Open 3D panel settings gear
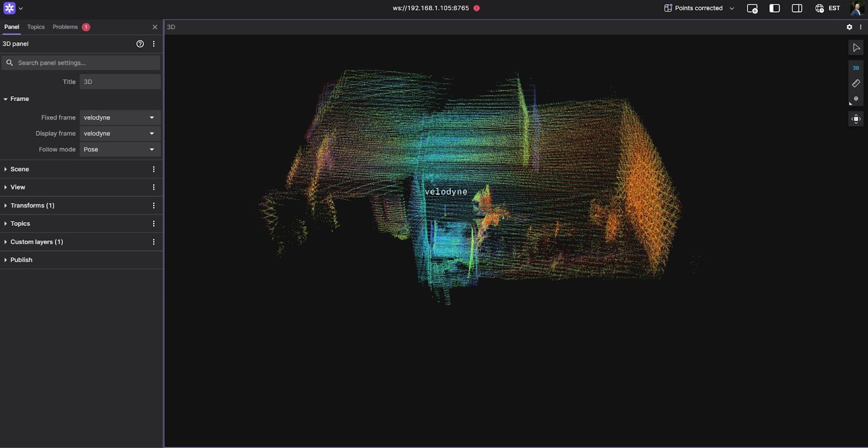 coord(849,27)
